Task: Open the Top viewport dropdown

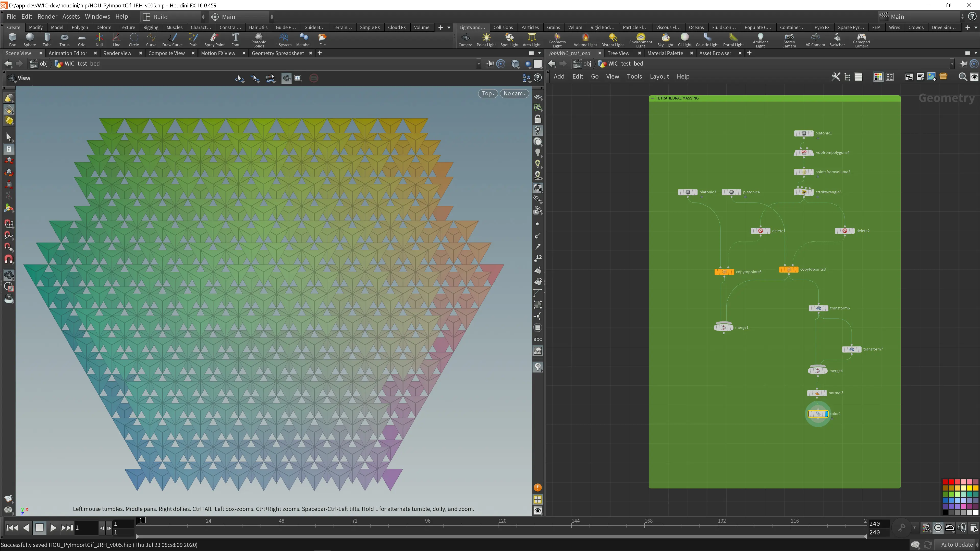Action: (x=488, y=94)
